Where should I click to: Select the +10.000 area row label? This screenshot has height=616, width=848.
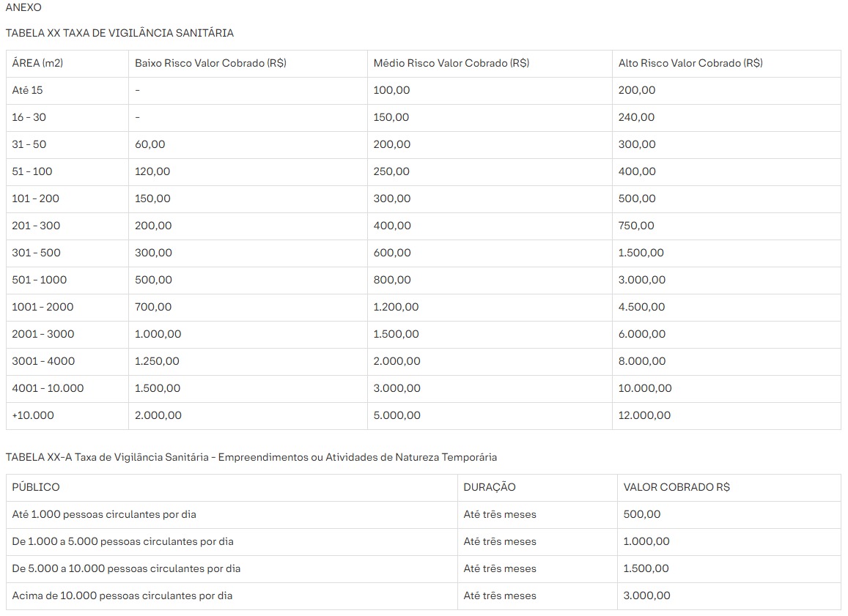pos(33,415)
